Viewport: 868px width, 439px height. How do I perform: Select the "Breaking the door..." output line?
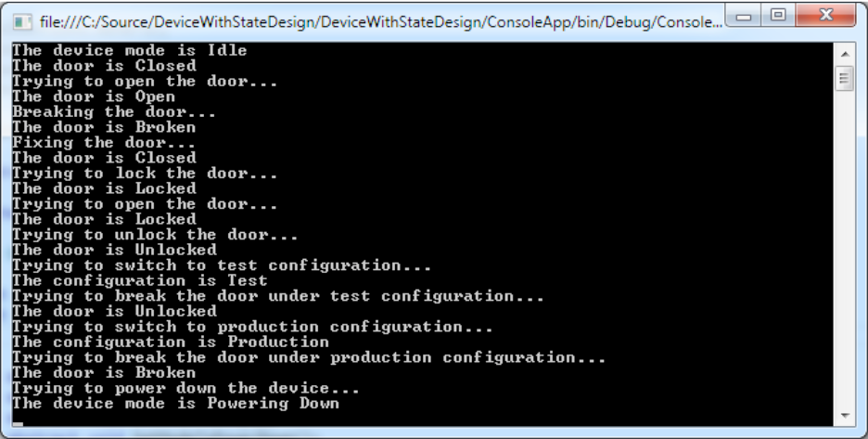[114, 112]
